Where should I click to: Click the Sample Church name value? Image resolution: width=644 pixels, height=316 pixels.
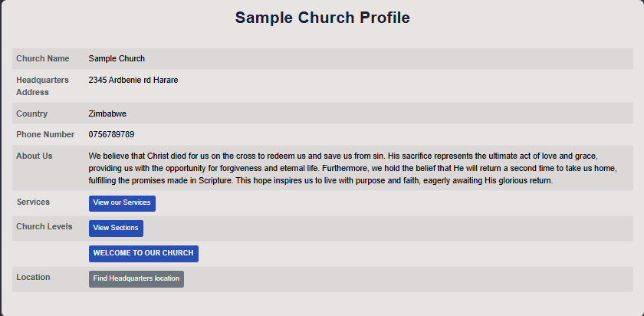[117, 58]
